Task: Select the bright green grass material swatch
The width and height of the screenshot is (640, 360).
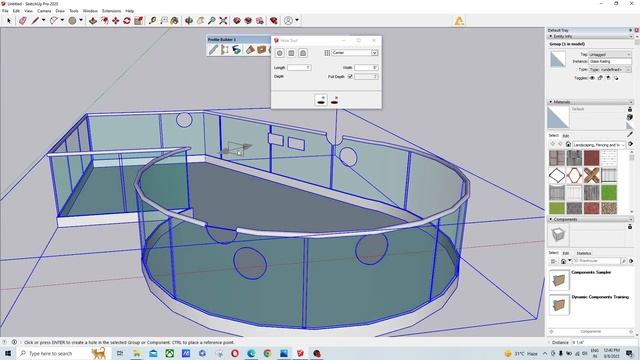Action: coord(609,193)
